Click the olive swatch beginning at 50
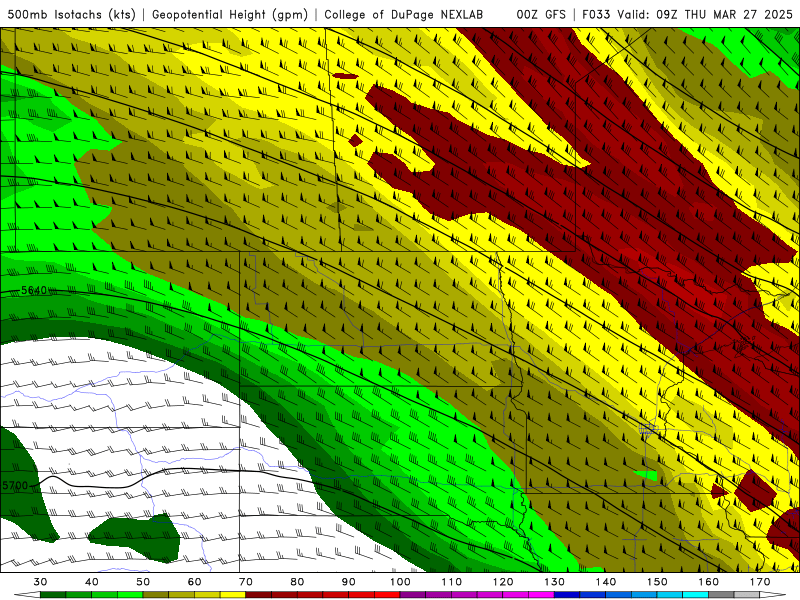Viewport: 800px width, 600px height. (x=156, y=595)
